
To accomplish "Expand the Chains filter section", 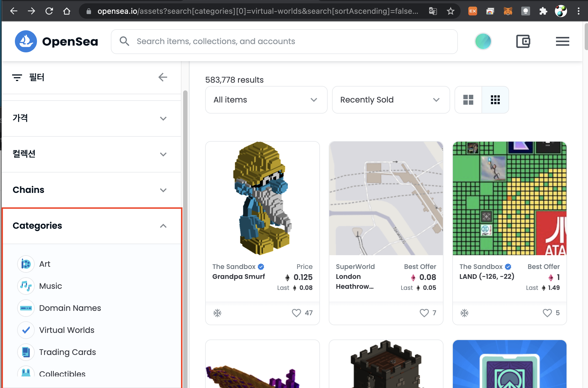I will 91,190.
